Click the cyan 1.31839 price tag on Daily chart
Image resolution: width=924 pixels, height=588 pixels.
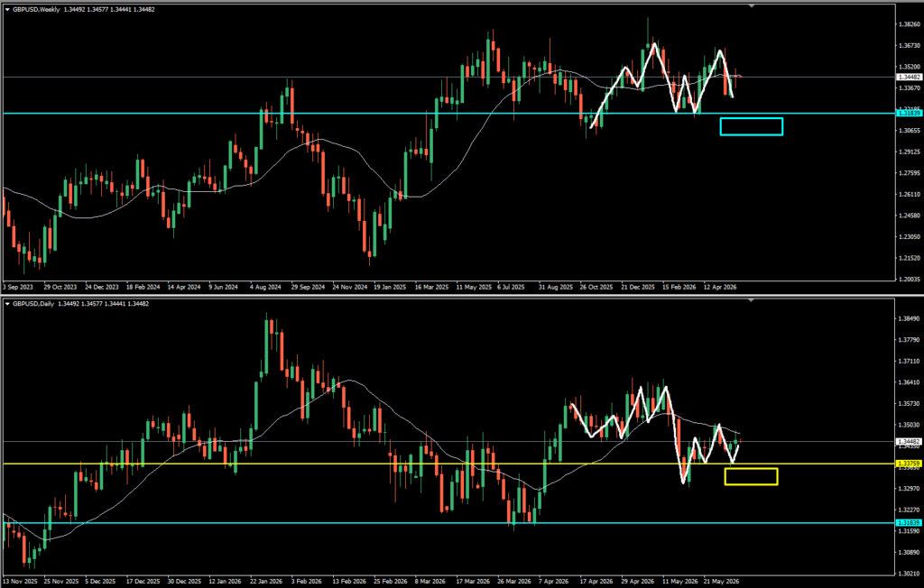tap(908, 522)
